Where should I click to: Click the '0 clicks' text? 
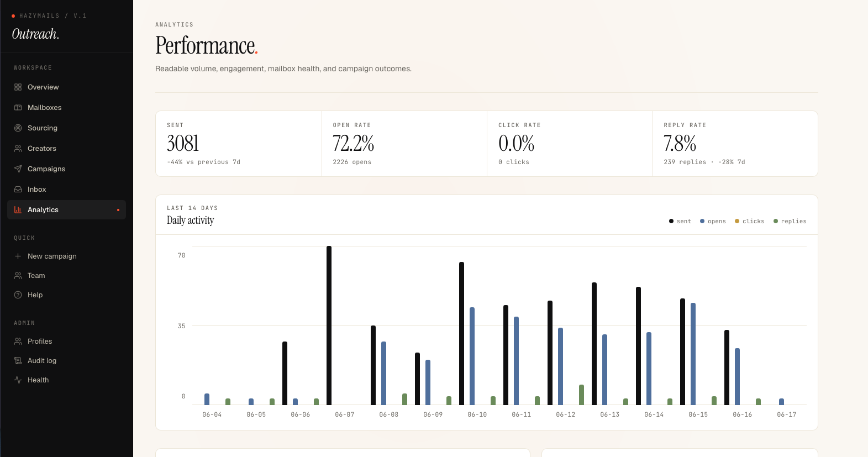(x=513, y=162)
